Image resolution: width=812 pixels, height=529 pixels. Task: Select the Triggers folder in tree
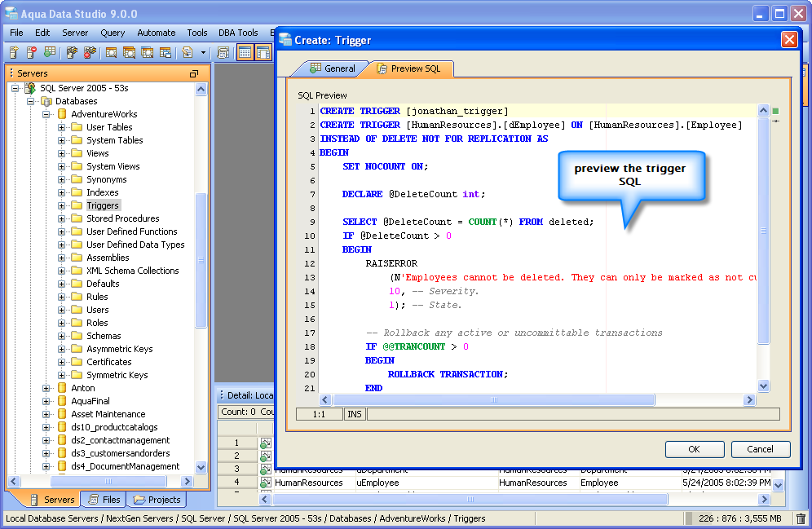point(103,205)
